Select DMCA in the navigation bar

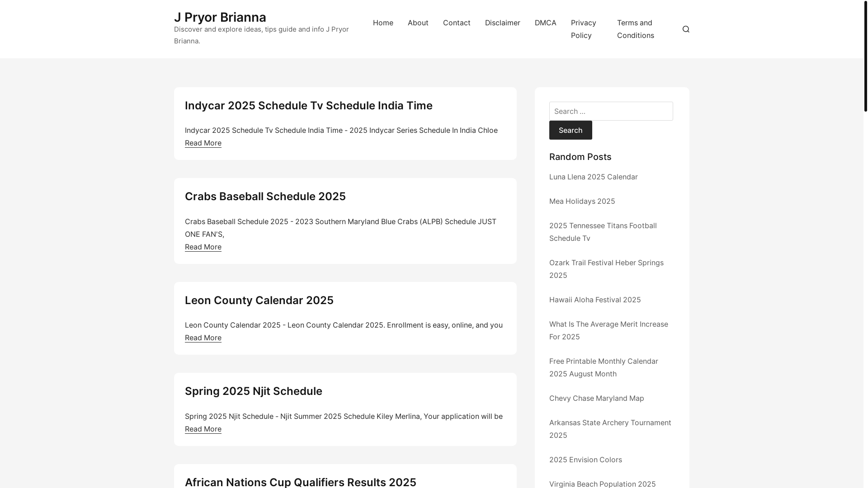(x=545, y=23)
